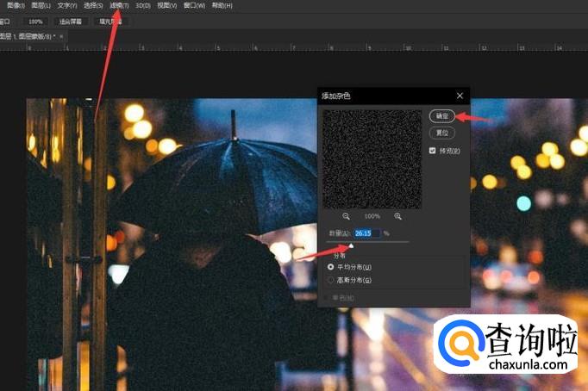
Task: Click the noise amount slider handle
Action: 351,246
